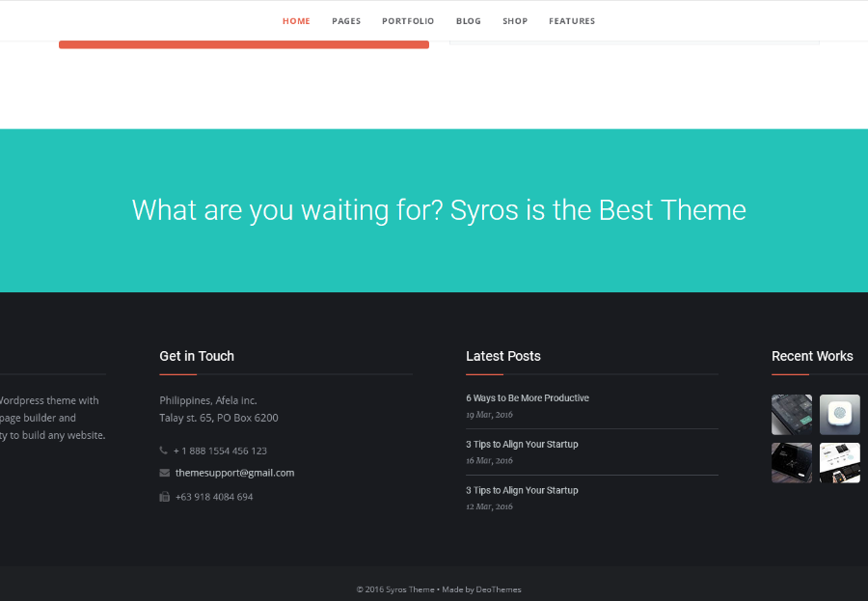Open the HOME menu item
868x601 pixels.
[296, 21]
